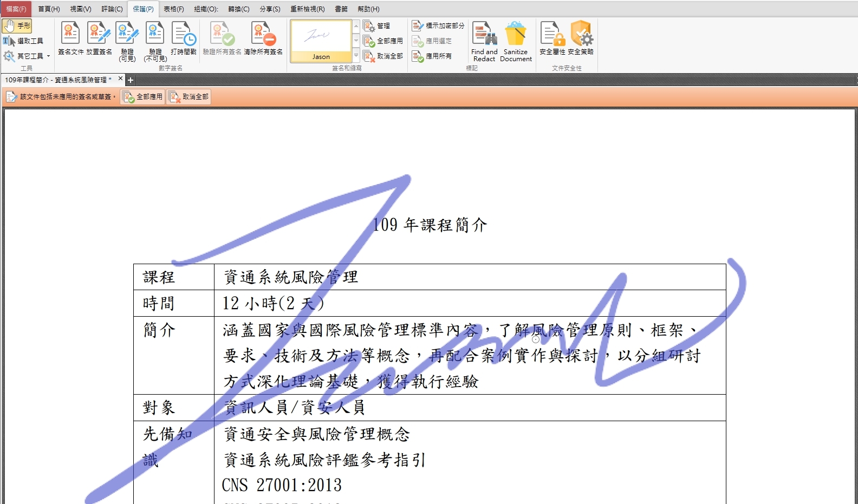
Task: Select the Jason signature thumbnail
Action: [321, 41]
